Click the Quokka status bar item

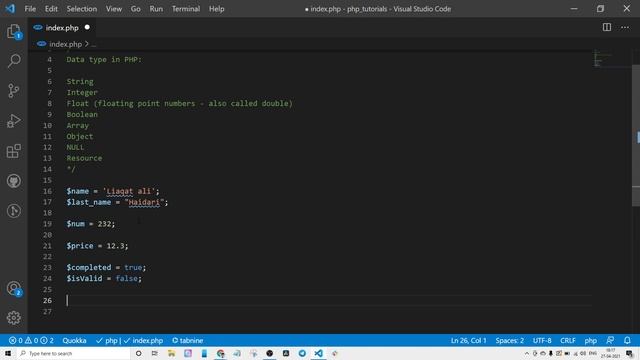[x=74, y=340]
